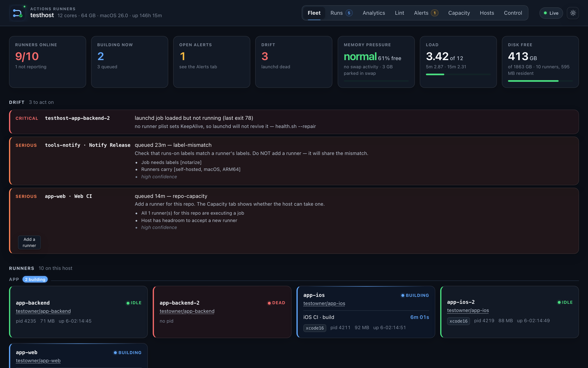Viewport: 588px width, 368px height.
Task: Click the '10 on this host' runners count
Action: pyautogui.click(x=55, y=268)
